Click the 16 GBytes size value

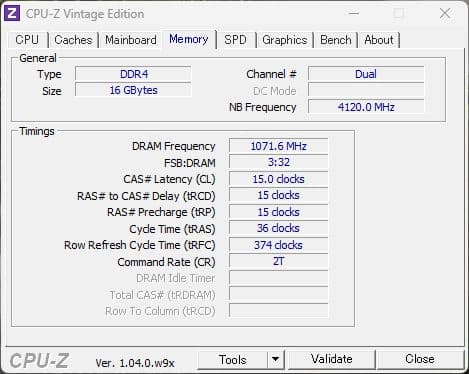(x=133, y=90)
